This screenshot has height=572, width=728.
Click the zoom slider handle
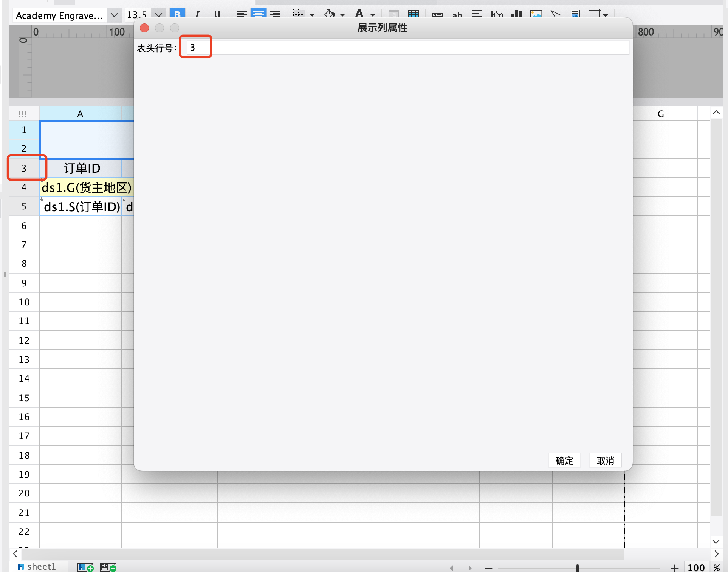(x=577, y=567)
